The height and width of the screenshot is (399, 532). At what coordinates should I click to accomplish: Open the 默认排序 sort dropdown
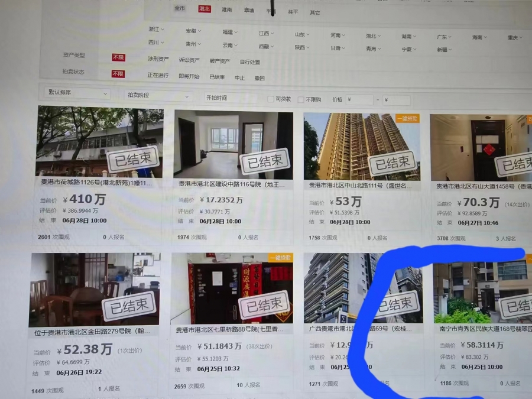pyautogui.click(x=77, y=93)
